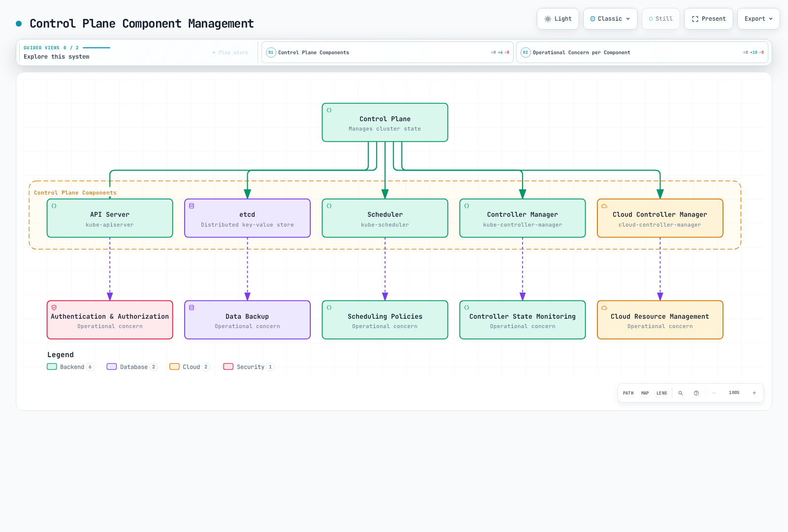
Task: Click the Security legend color swatch
Action: pyautogui.click(x=229, y=366)
